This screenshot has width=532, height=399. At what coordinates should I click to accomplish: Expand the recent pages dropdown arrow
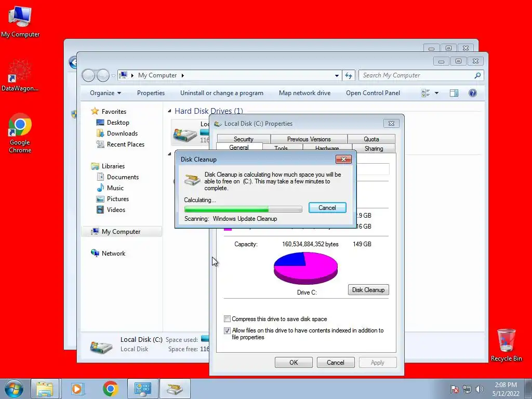tap(113, 75)
